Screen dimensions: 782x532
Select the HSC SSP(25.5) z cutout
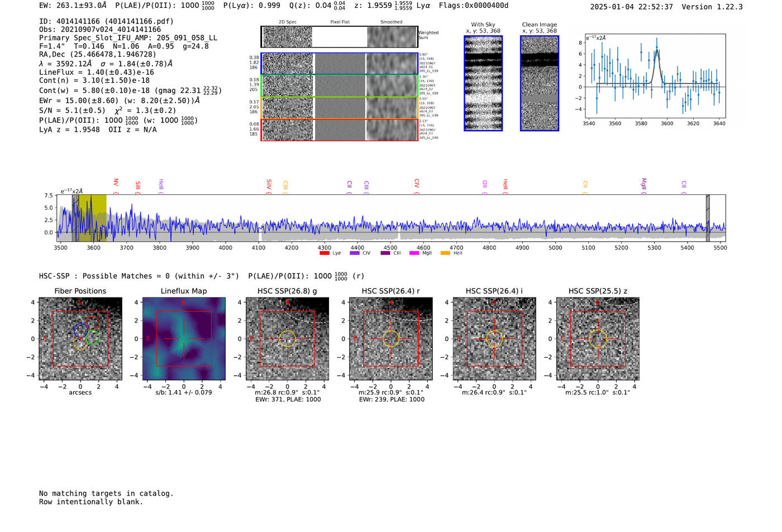click(598, 338)
